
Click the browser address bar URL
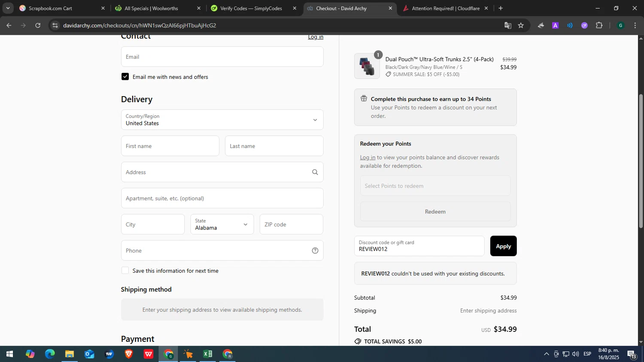pyautogui.click(x=140, y=25)
